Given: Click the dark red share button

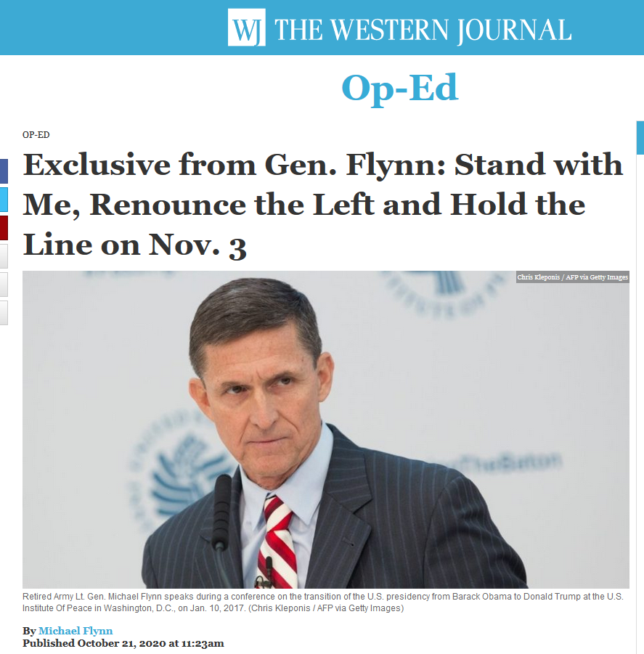Looking at the screenshot, I should [4, 228].
